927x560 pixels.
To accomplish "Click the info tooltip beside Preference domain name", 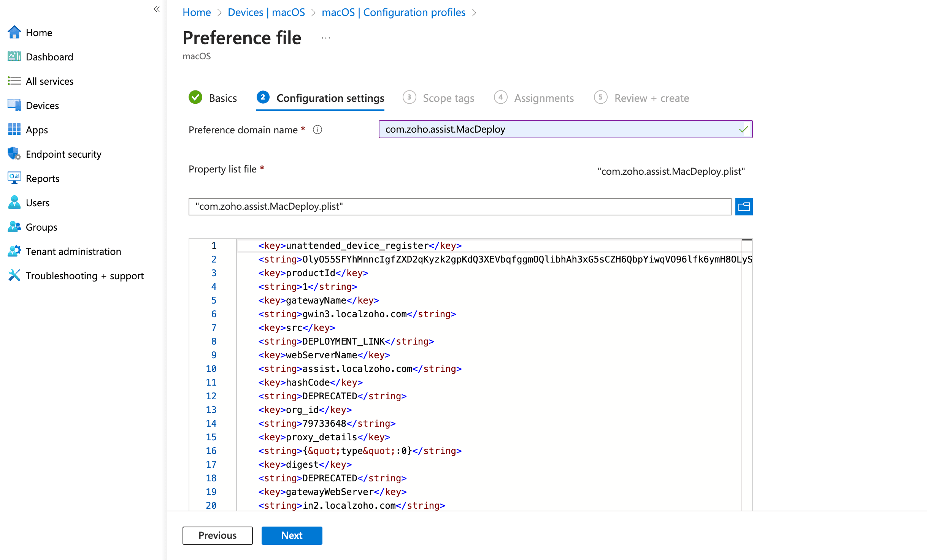I will [317, 130].
